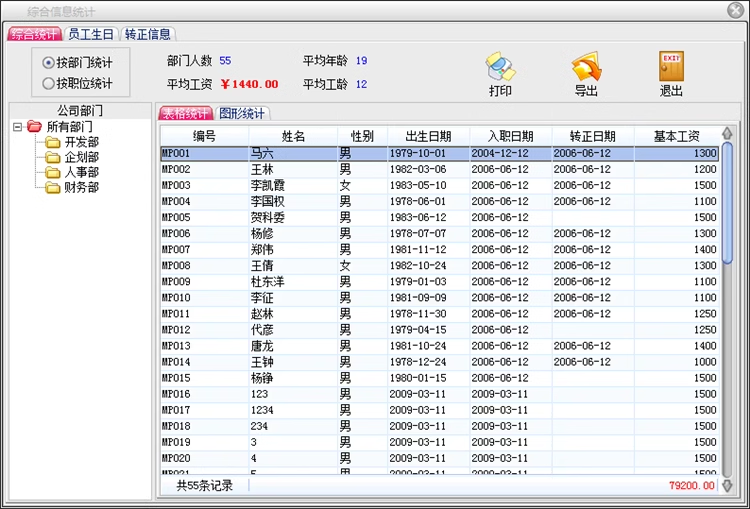Image resolution: width=750 pixels, height=509 pixels.
Task: Click the name 1234 in row MP017
Action: tap(262, 410)
